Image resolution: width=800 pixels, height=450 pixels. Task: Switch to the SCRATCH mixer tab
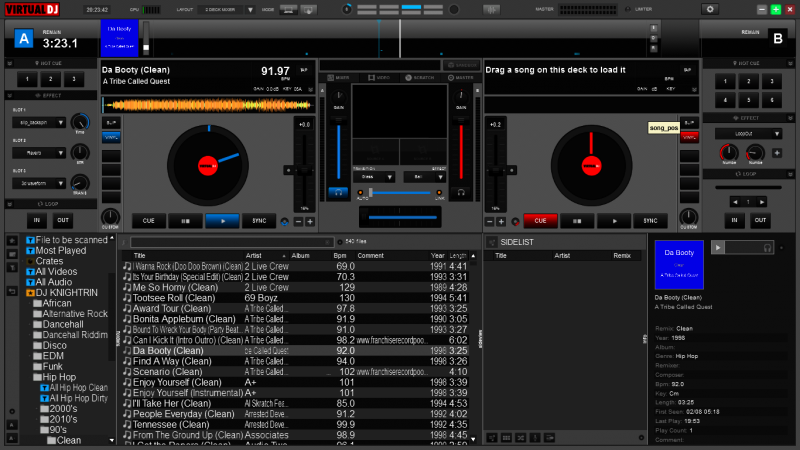coord(415,77)
